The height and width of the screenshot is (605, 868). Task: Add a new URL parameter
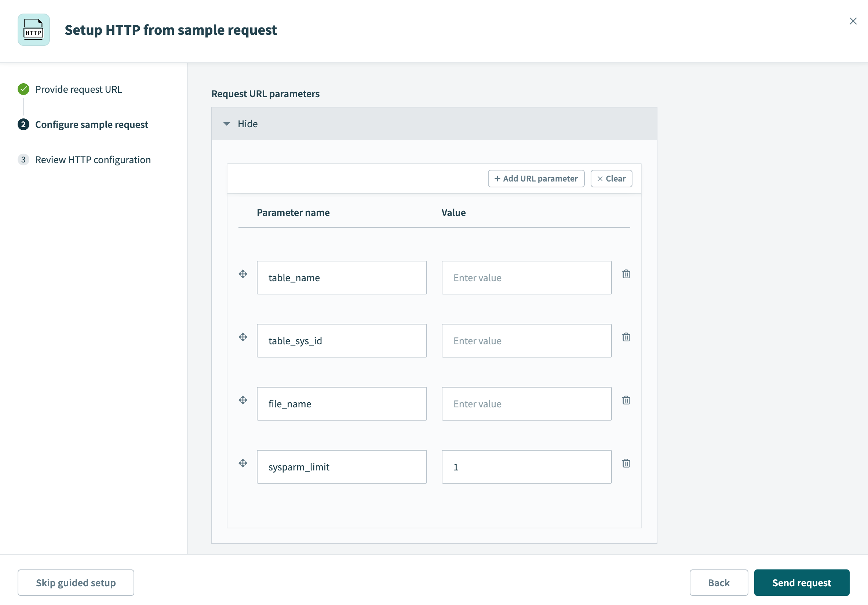536,178
